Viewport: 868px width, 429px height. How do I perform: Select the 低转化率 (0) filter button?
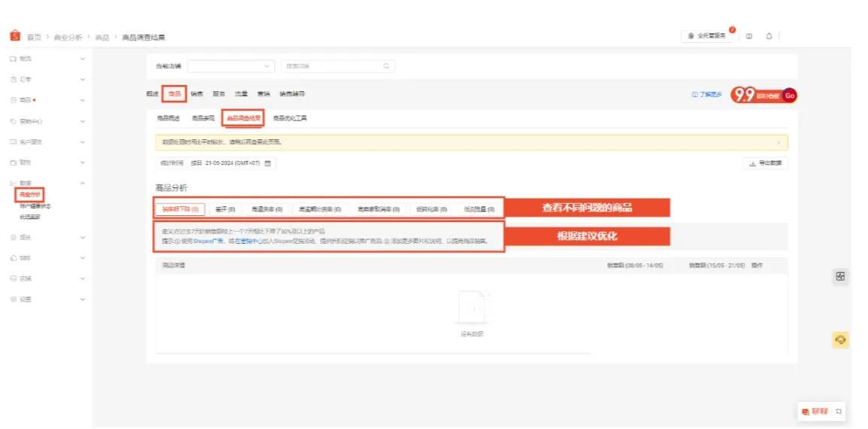pos(431,210)
